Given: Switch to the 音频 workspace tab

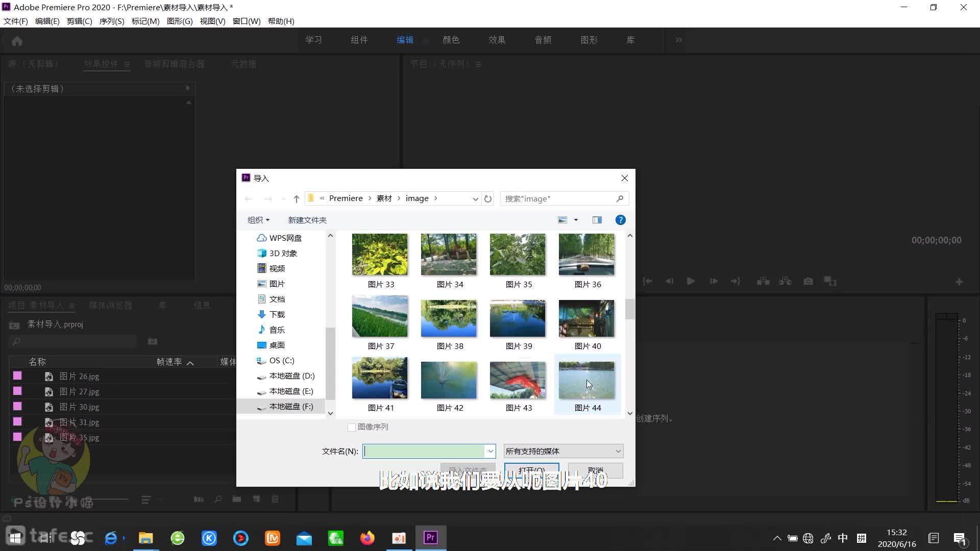Looking at the screenshot, I should point(543,40).
